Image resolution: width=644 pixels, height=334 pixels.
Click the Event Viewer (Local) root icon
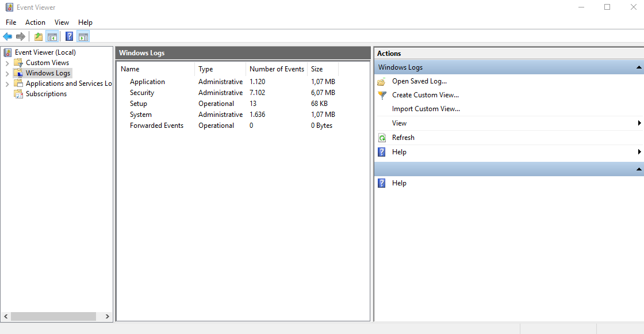pyautogui.click(x=8, y=52)
